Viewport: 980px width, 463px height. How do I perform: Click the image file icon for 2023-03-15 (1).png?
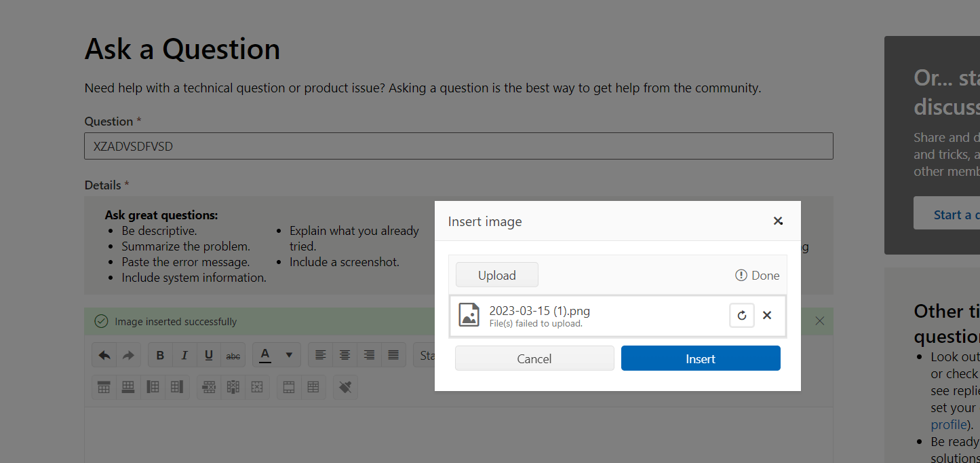click(x=469, y=315)
